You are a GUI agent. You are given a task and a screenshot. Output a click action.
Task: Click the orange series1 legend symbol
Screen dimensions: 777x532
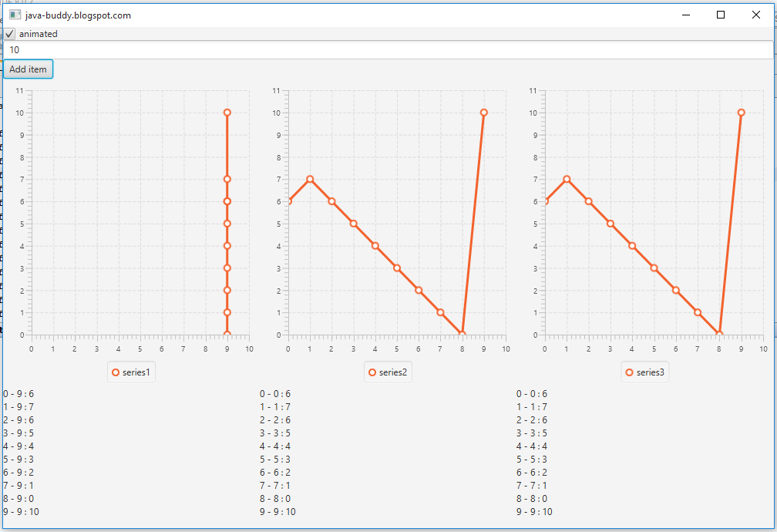114,372
